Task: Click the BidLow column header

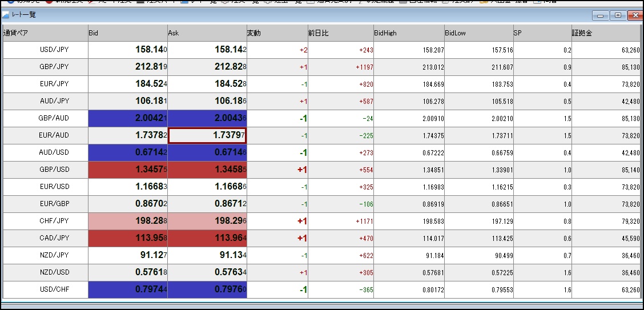Action: tap(478, 33)
